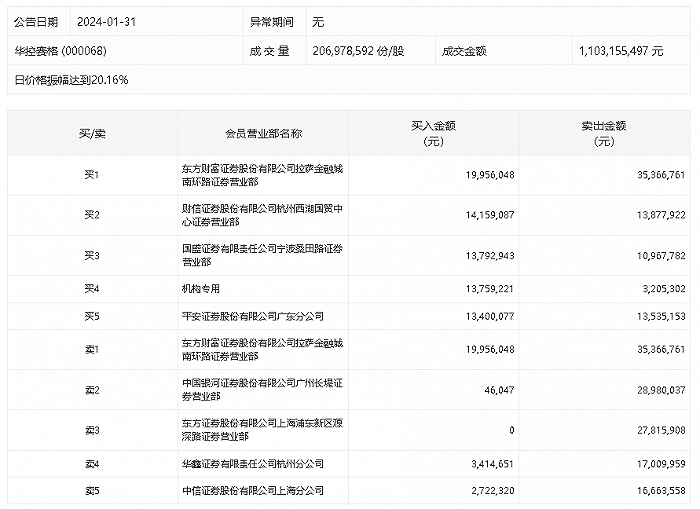Select the 卖3 row label
This screenshot has width=700, height=509.
pyautogui.click(x=92, y=430)
